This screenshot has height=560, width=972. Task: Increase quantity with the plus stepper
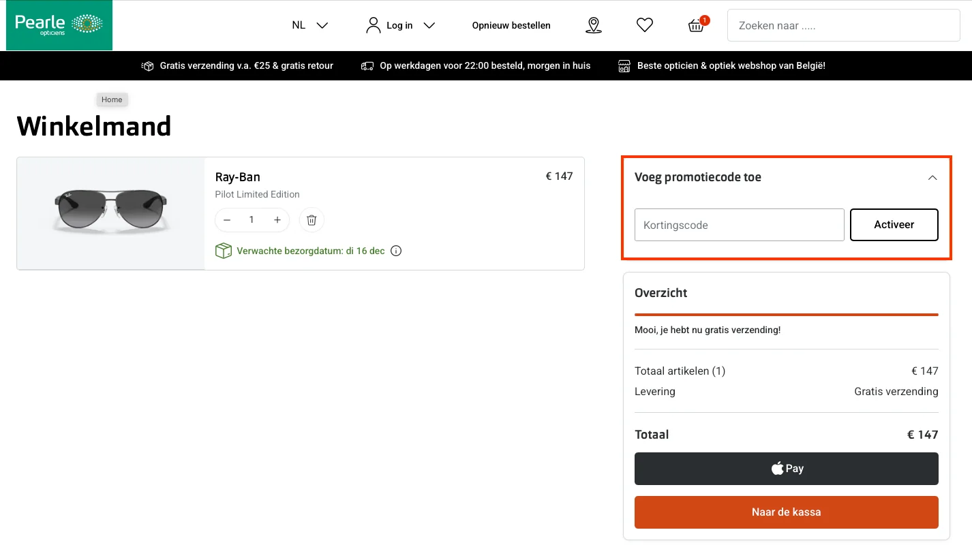277,219
